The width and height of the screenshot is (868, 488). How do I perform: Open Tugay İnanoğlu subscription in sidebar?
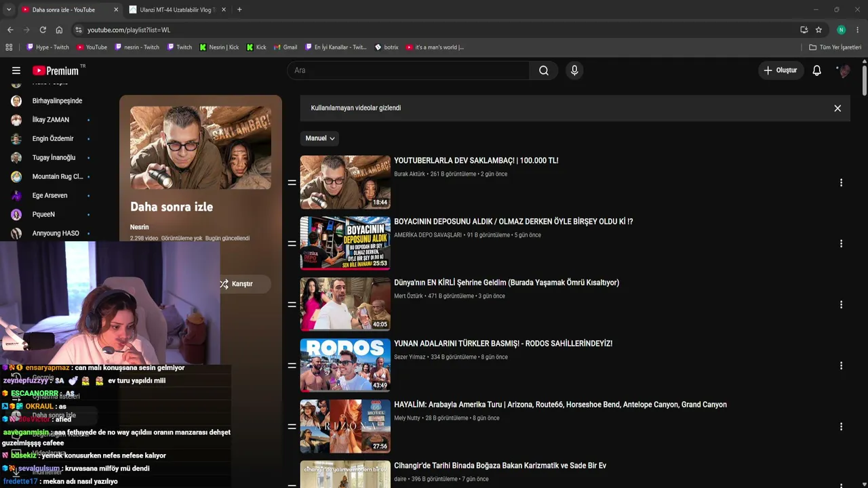(52, 158)
